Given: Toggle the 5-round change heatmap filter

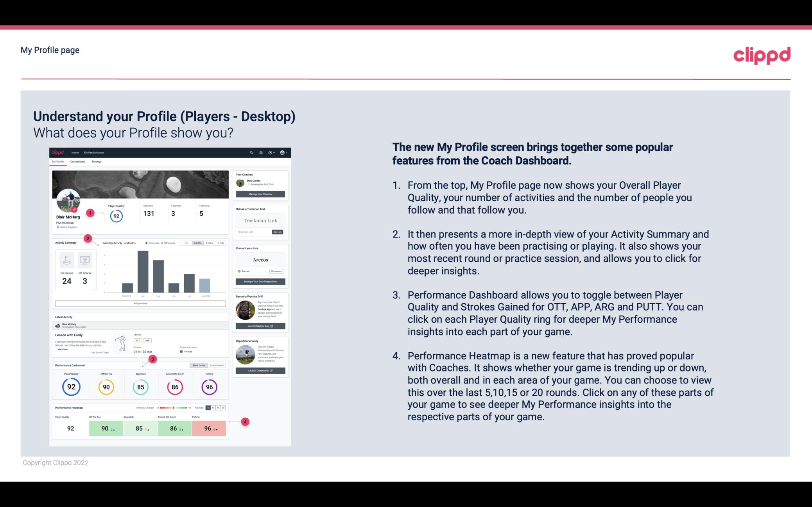Looking at the screenshot, I should pos(209,408).
